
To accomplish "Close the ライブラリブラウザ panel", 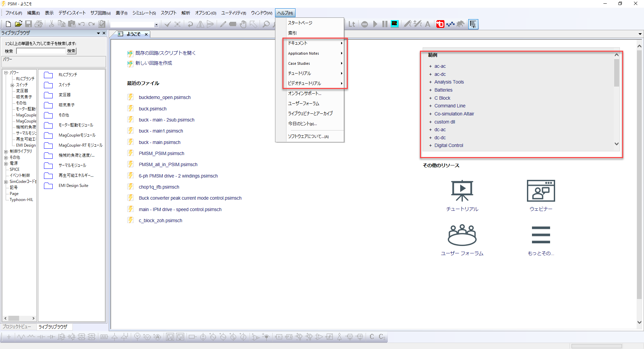I will [x=104, y=33].
